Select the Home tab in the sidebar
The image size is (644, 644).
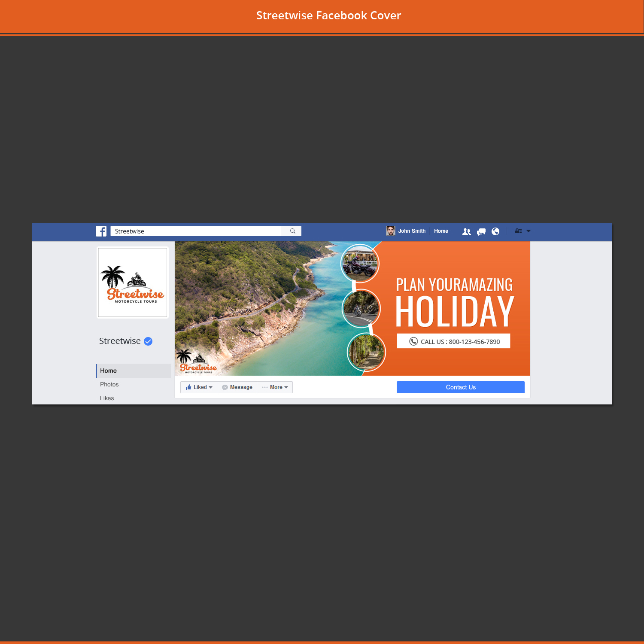click(134, 371)
